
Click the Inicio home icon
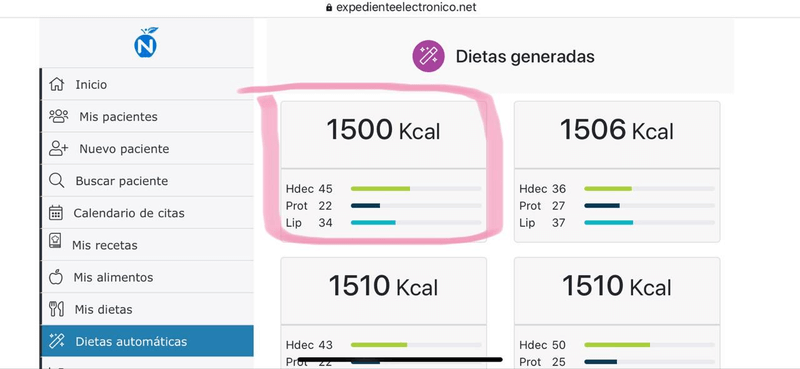(56, 84)
